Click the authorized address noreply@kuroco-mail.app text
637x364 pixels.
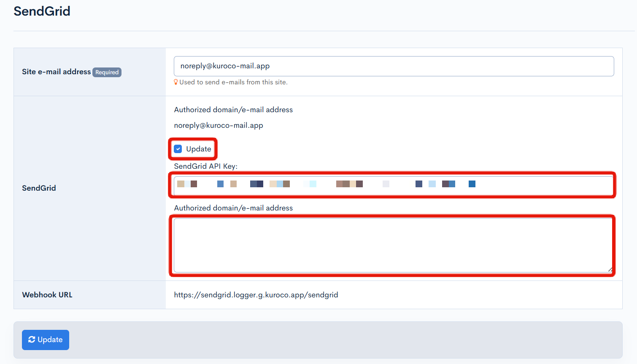click(219, 125)
